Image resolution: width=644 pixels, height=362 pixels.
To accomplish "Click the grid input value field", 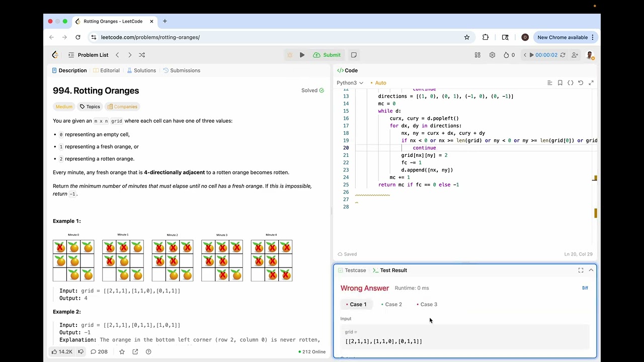I will 465,337.
